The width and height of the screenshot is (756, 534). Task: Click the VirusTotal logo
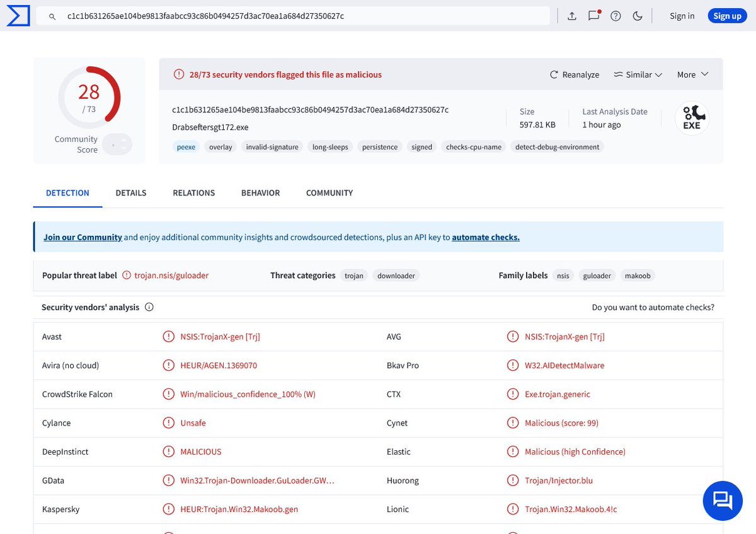tap(18, 15)
